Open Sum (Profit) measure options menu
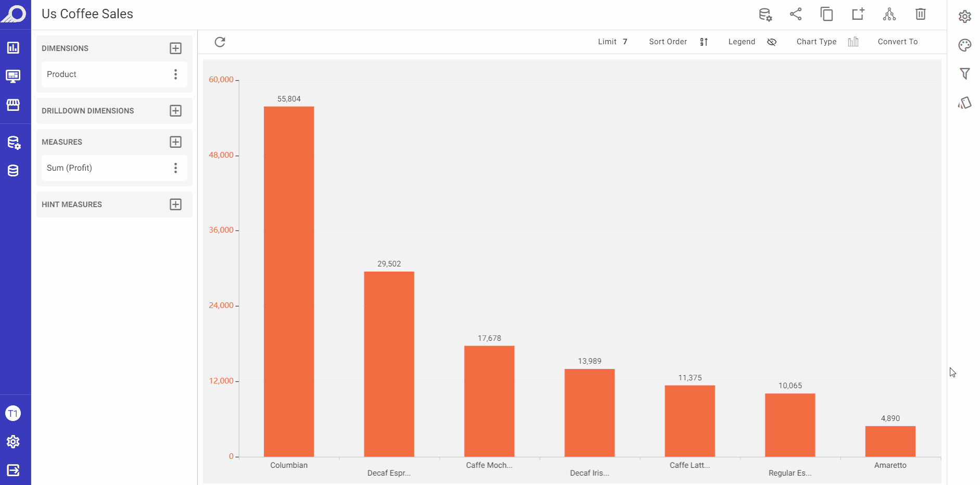The width and height of the screenshot is (980, 485). pyautogui.click(x=176, y=168)
